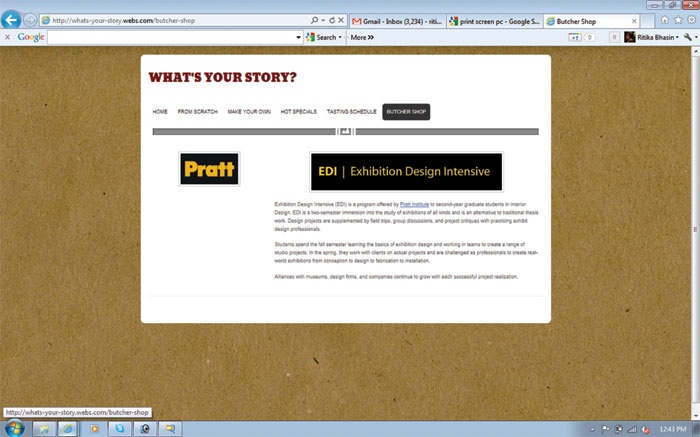700x437 pixels.
Task: Click Internet Explorer taskbar icon
Action: point(67,429)
